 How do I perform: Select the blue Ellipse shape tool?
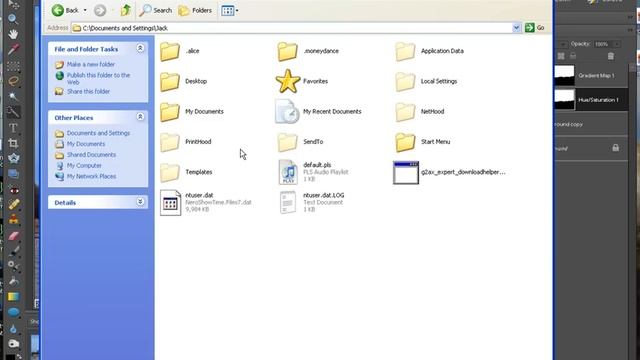(13, 312)
